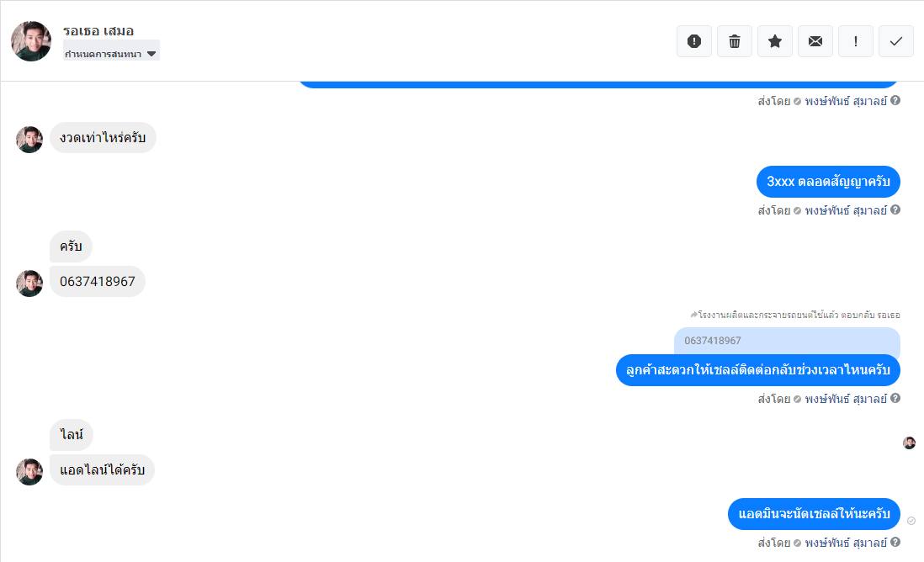Mark conversation unread with envelope icon
Viewport: 924px width, 562px height.
pos(815,41)
